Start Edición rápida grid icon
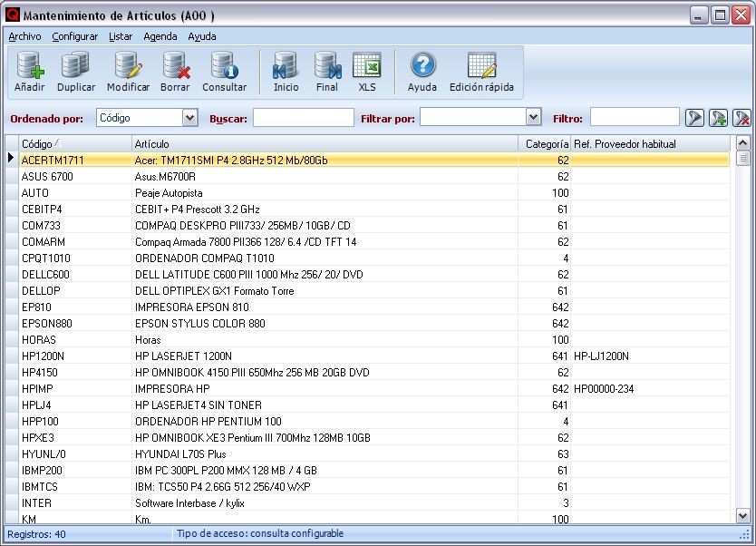Image resolution: width=756 pixels, height=546 pixels. (481, 65)
